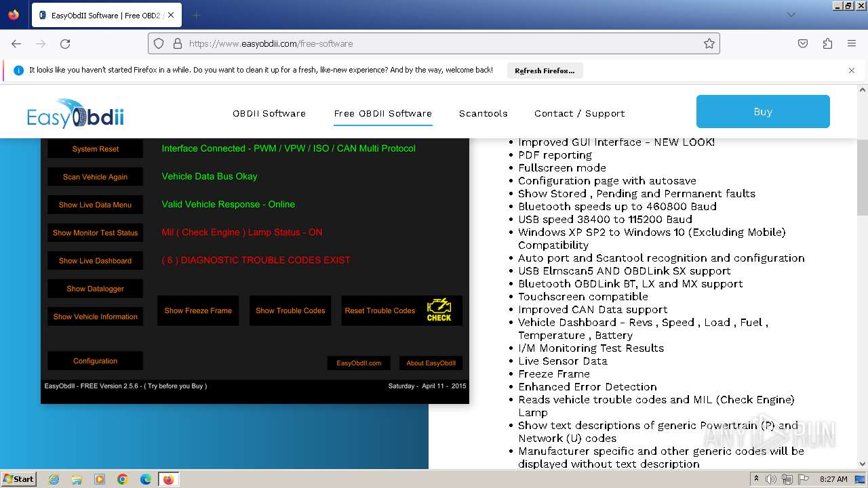This screenshot has width=868, height=488.
Task: Click Show Live Dashboard button
Action: tap(95, 260)
